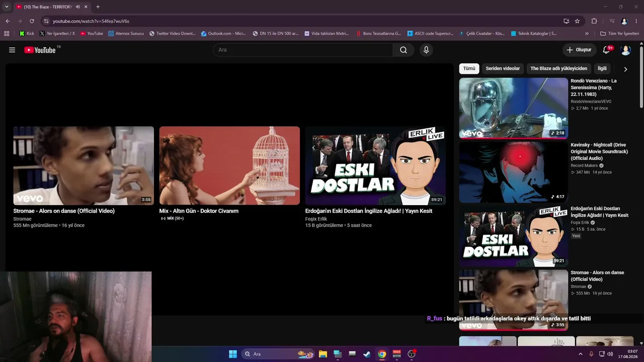Viewport: 644px width, 362px height.
Task: Close The Blaze browser tab
Action: coord(86,7)
